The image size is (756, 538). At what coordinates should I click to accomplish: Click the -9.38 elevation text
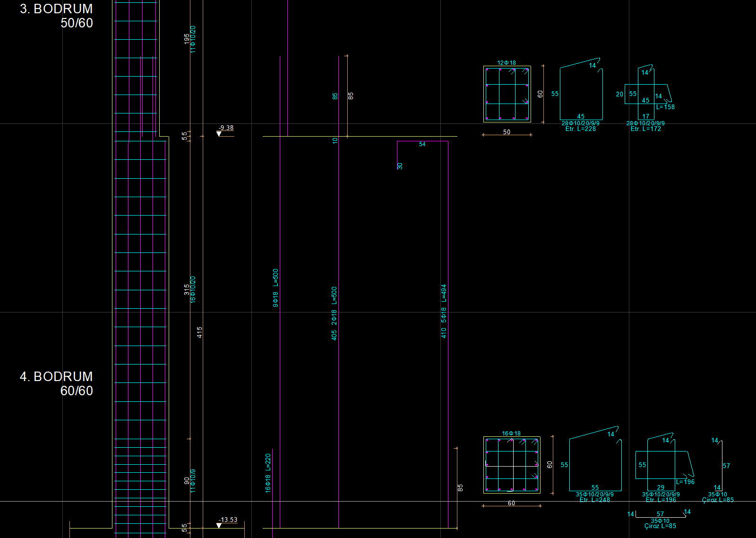pyautogui.click(x=226, y=128)
